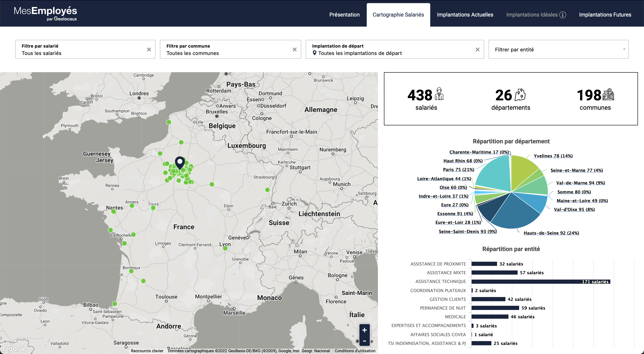Click the Conditions d'utilisation link
644x354 pixels.
point(355,351)
